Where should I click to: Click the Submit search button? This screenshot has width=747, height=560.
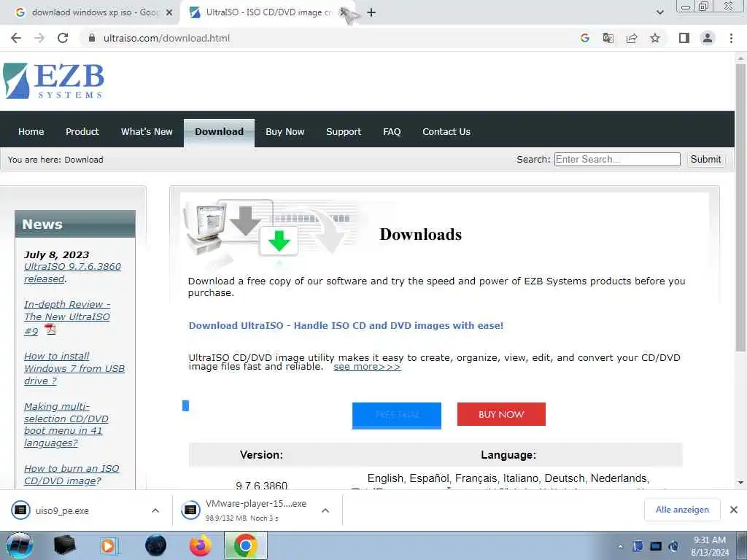point(705,159)
